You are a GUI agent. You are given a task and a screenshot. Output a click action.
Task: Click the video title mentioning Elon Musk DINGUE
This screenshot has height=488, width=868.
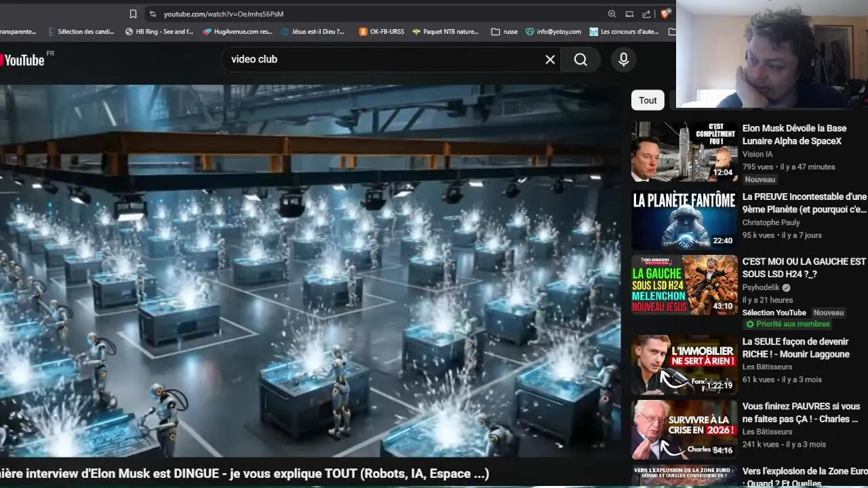245,473
